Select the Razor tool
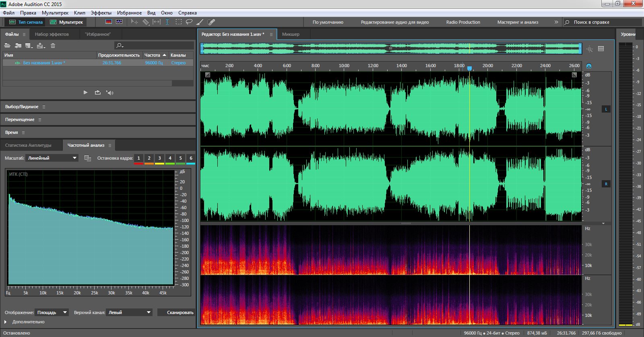Screen dimensions: 644x337 [x=146, y=22]
